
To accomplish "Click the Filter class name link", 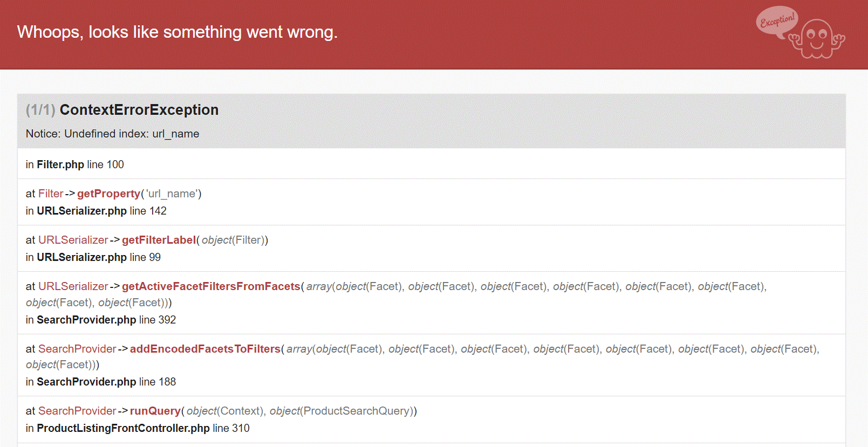I will click(x=51, y=194).
